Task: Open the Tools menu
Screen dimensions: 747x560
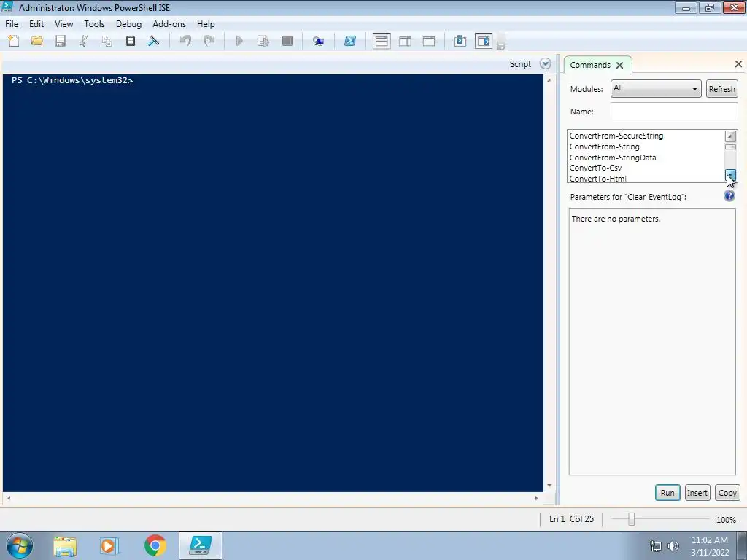Action: click(94, 24)
